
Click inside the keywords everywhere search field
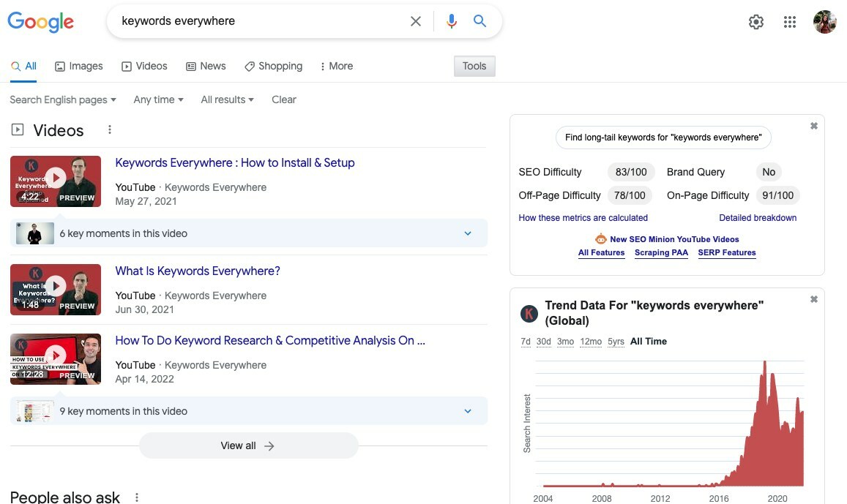click(259, 21)
